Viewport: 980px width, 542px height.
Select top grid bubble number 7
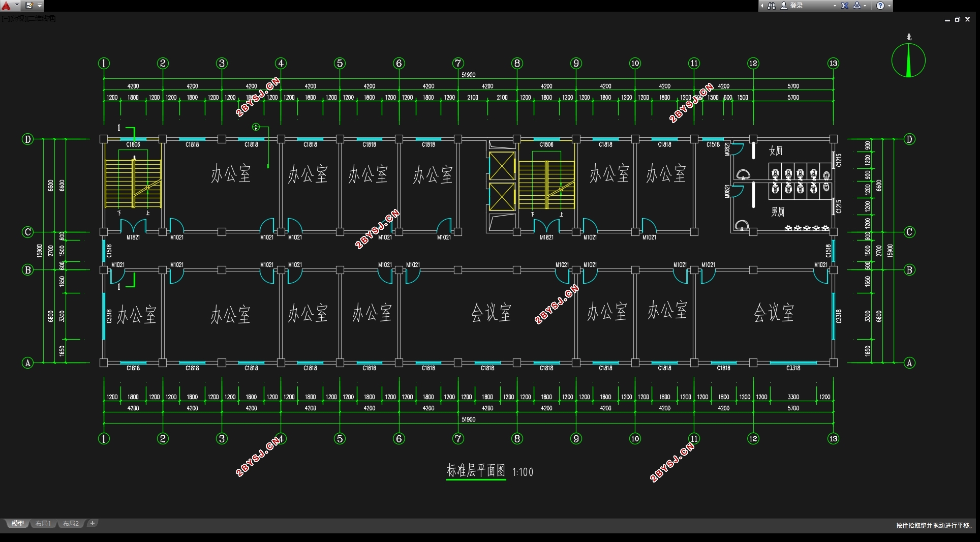coord(458,63)
